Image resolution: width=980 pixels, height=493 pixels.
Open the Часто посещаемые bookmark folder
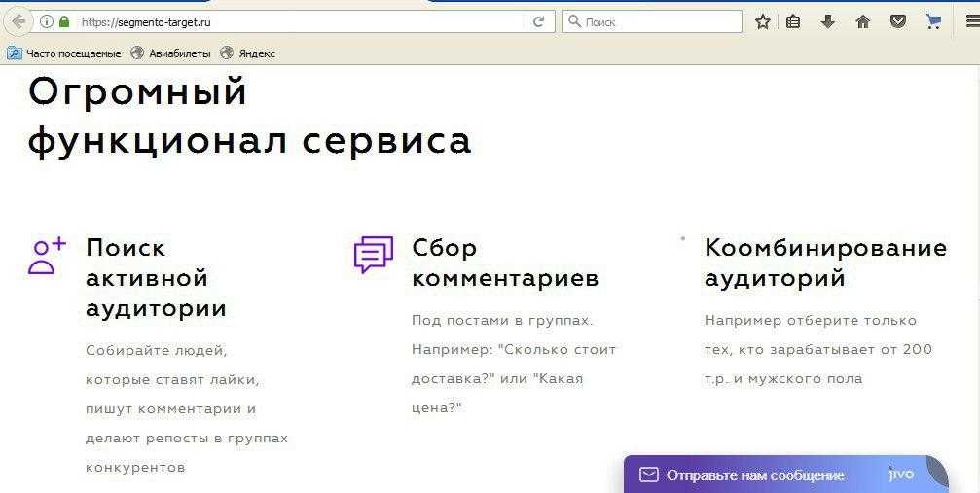point(64,53)
